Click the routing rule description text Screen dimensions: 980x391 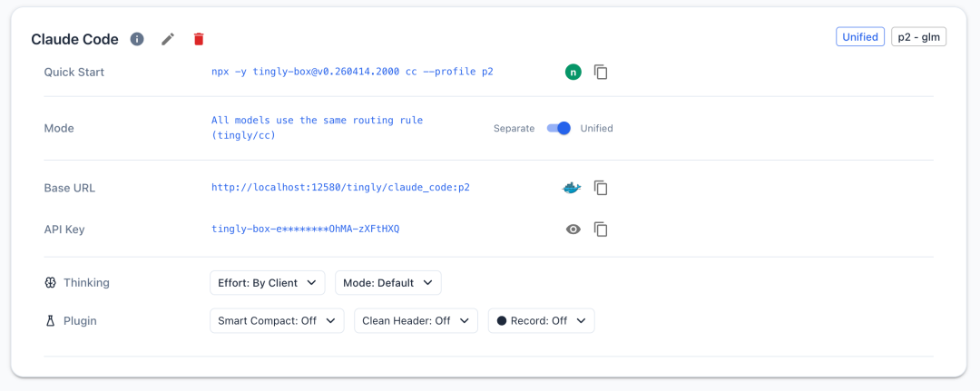tap(318, 128)
